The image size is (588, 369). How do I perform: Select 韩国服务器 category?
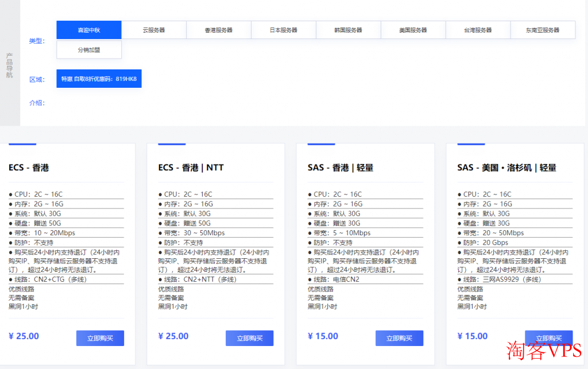[x=349, y=30]
